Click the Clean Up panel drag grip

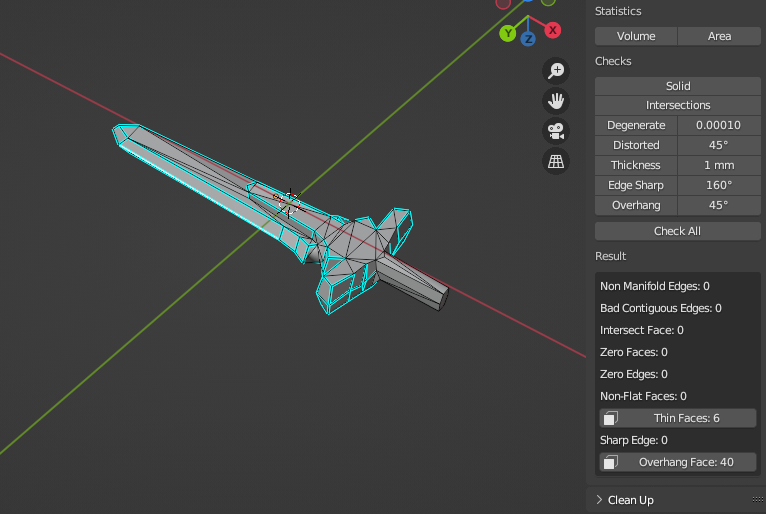[x=758, y=499]
